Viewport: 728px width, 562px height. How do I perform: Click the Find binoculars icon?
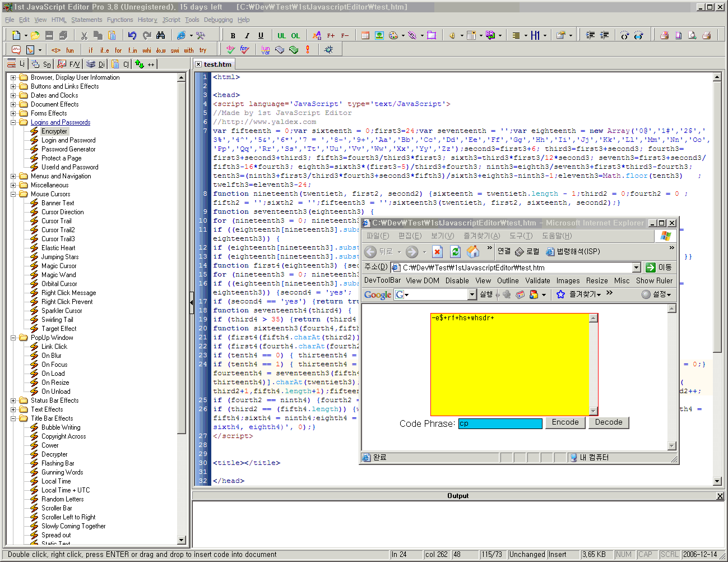click(161, 35)
